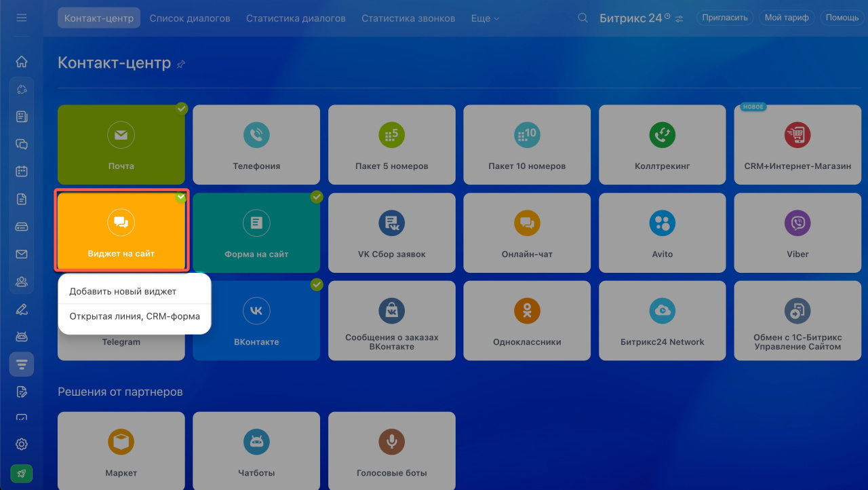Click the Мой тариф button

click(x=787, y=18)
